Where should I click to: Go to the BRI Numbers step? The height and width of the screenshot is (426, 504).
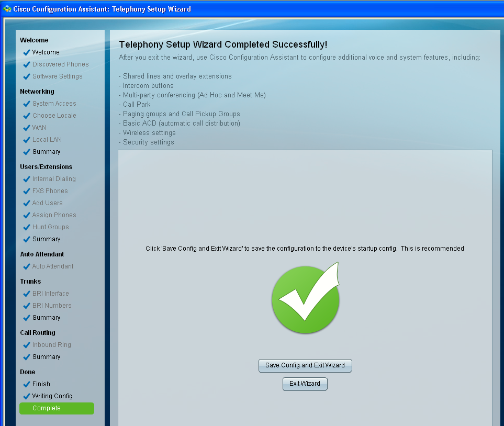52,306
